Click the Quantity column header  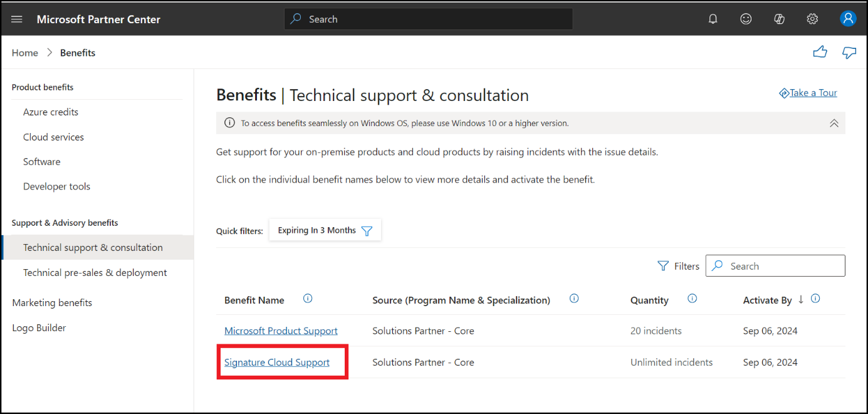coord(649,300)
